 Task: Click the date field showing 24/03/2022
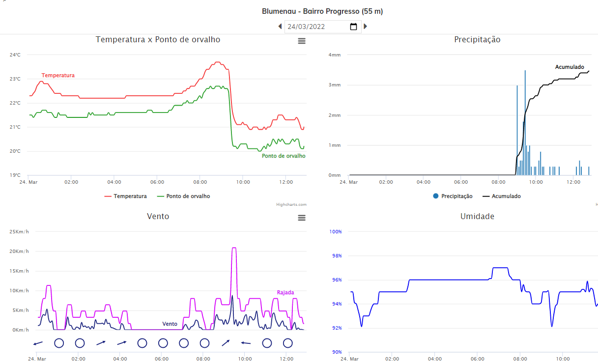click(x=323, y=27)
